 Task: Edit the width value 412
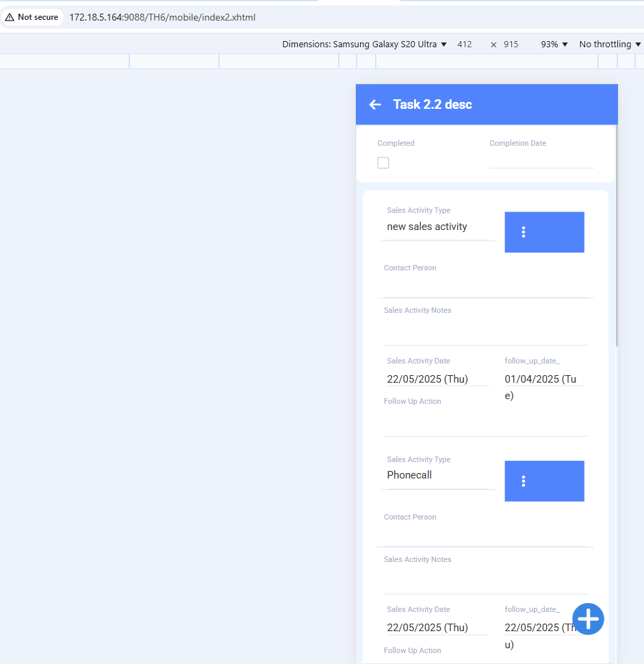465,44
